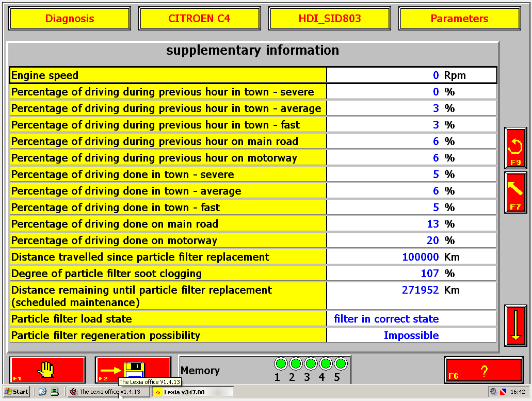
Task: Open the HDI_SID803 tab
Action: pyautogui.click(x=329, y=18)
